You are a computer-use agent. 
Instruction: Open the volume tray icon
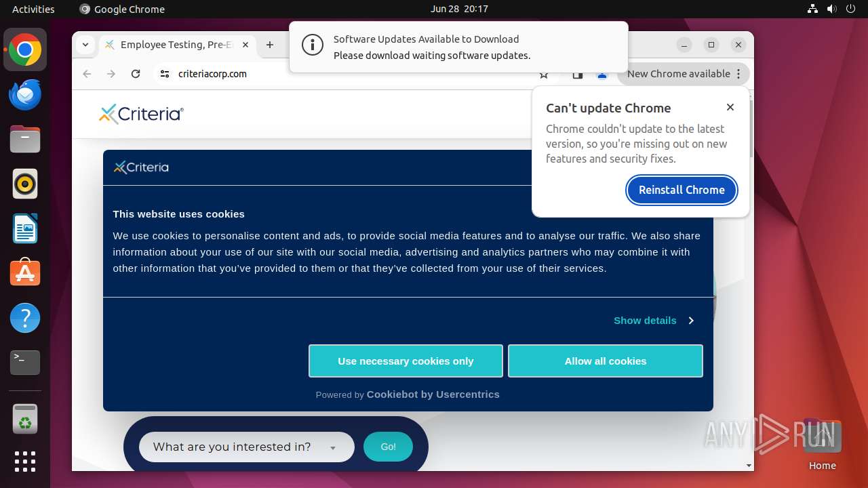click(x=831, y=9)
